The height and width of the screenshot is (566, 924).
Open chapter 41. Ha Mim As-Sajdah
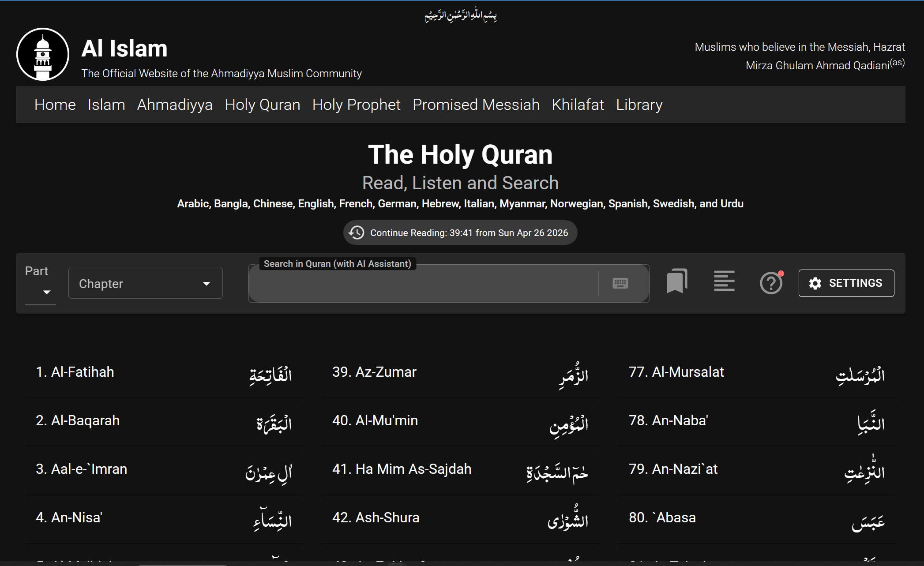(x=460, y=471)
